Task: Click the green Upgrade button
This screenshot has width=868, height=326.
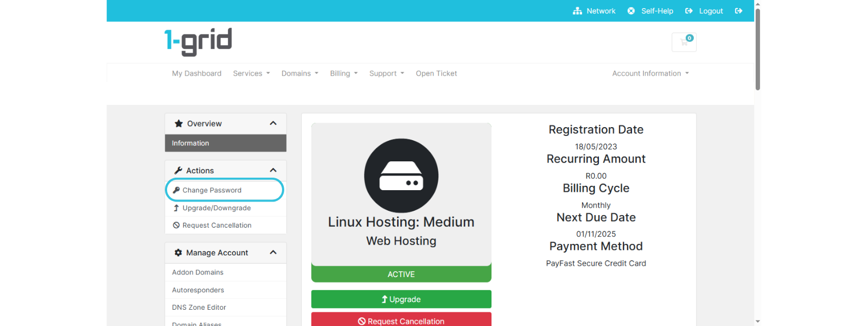Action: [x=401, y=299]
